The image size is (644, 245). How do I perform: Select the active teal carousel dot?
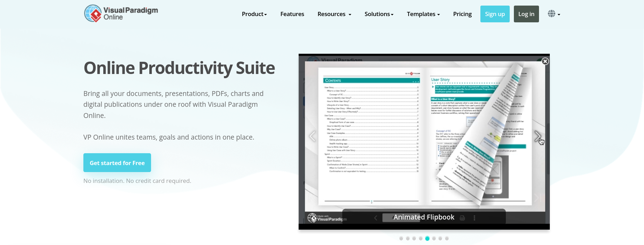[427, 238]
